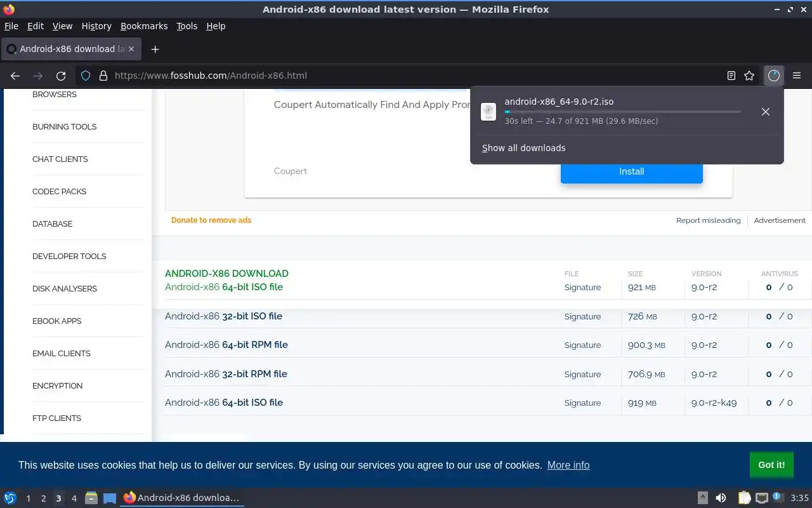Download Android-x86 64-bit RPM file
This screenshot has height=508, width=812.
pyautogui.click(x=226, y=345)
